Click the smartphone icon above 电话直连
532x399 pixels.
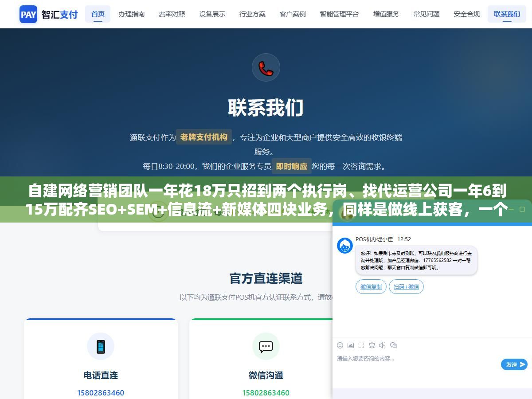pos(101,346)
